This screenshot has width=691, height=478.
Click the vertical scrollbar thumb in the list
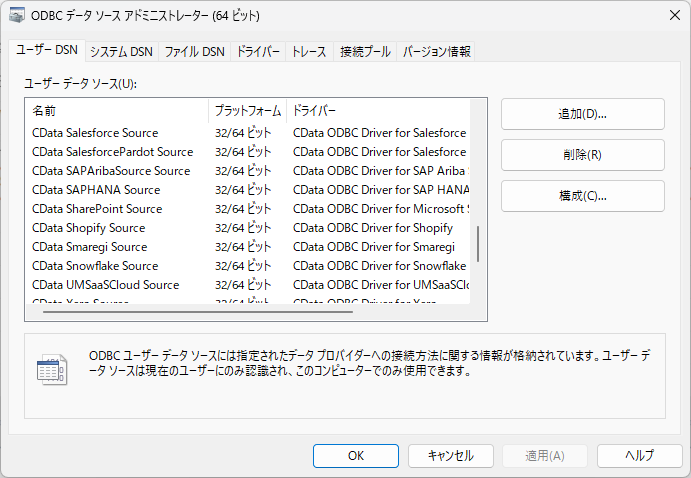point(478,244)
